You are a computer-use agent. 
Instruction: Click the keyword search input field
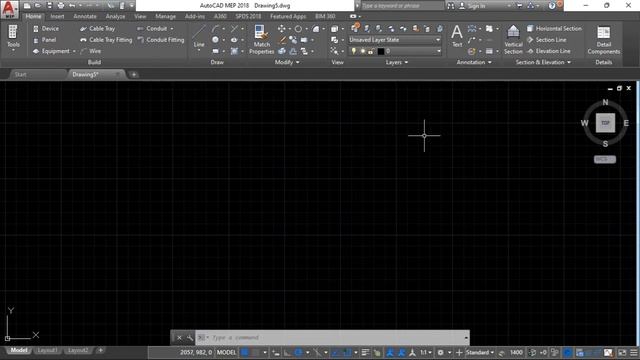click(402, 6)
